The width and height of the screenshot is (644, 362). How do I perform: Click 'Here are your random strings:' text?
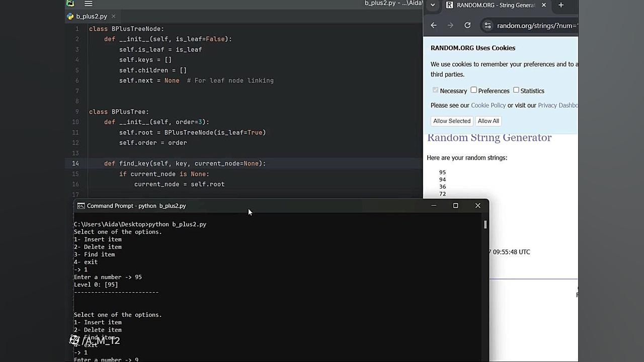467,158
